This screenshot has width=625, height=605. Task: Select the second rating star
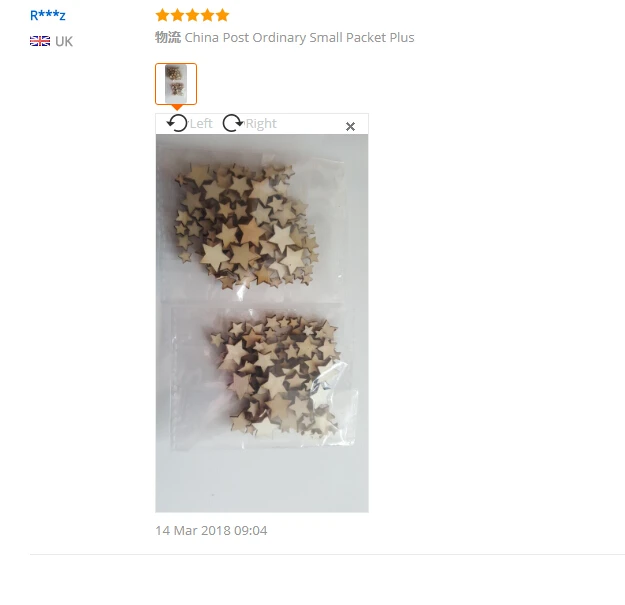(178, 16)
